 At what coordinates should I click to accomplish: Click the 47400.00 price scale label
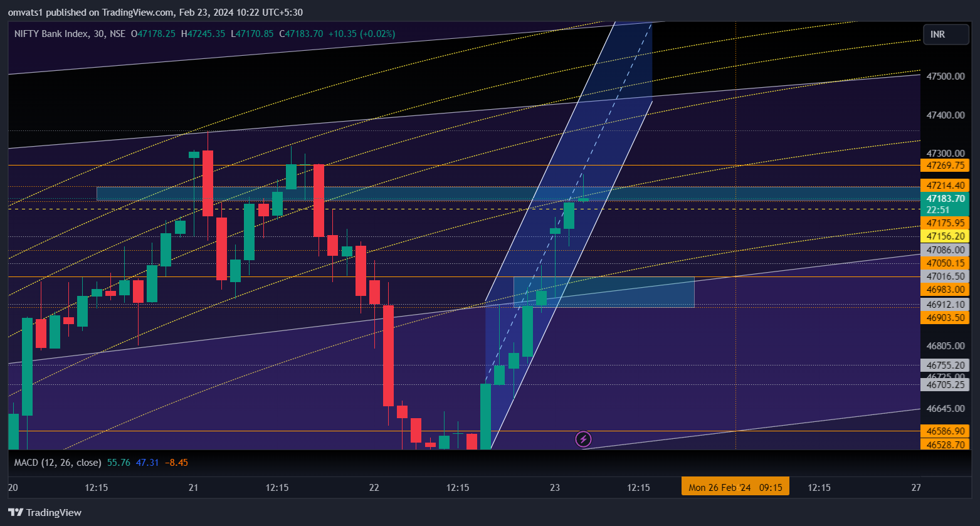[x=945, y=115]
